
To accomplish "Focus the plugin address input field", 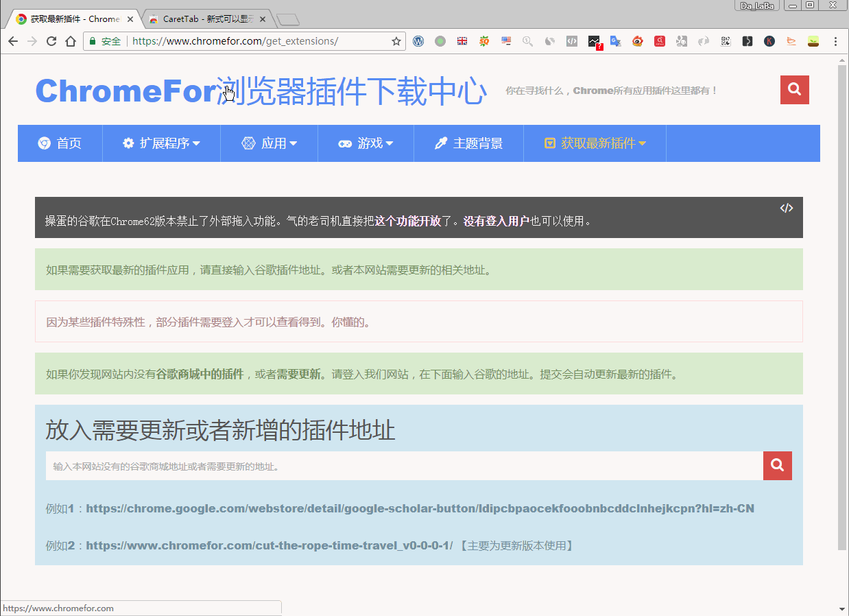I will point(405,466).
